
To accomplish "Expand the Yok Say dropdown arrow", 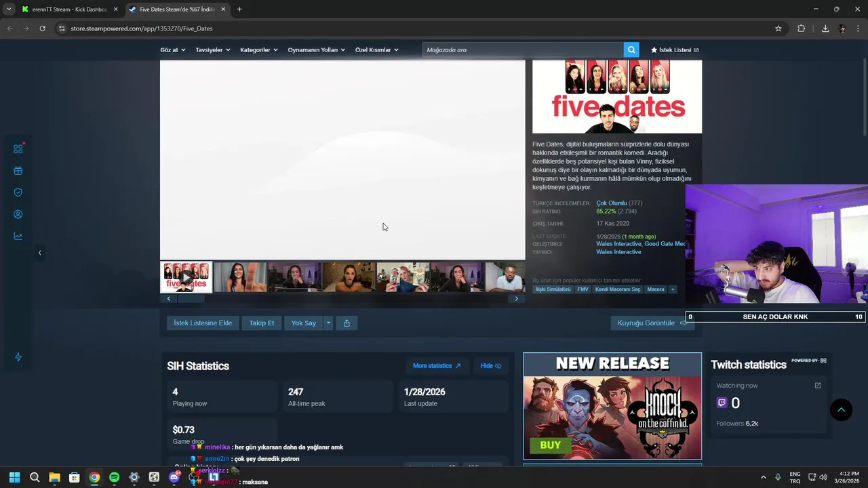I will coord(328,323).
